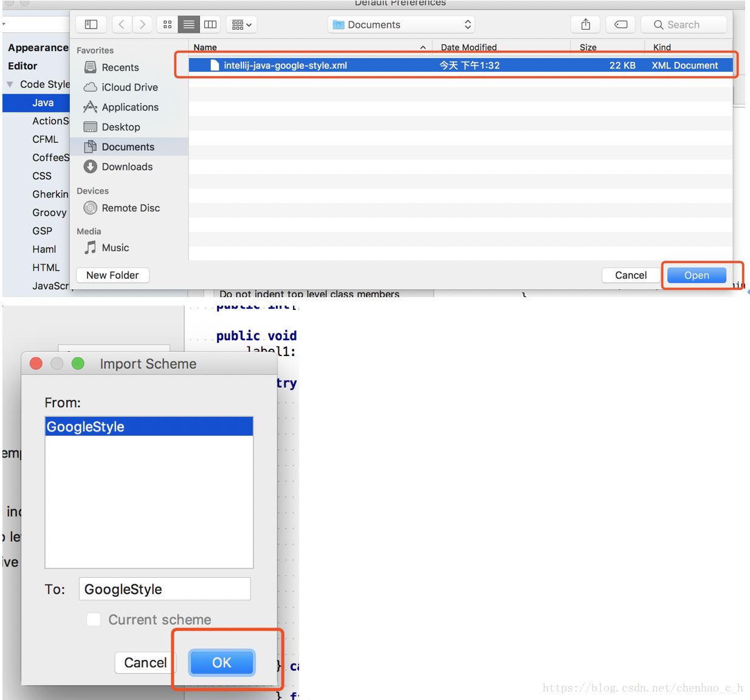Click the tags icon in toolbar
750x700 pixels.
(x=621, y=24)
